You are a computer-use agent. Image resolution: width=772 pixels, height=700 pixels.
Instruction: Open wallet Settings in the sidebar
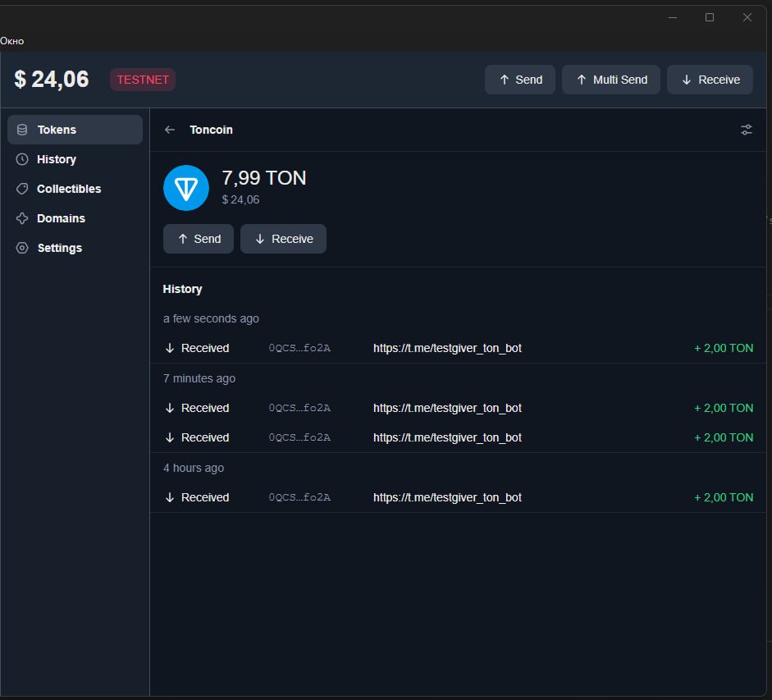point(75,248)
